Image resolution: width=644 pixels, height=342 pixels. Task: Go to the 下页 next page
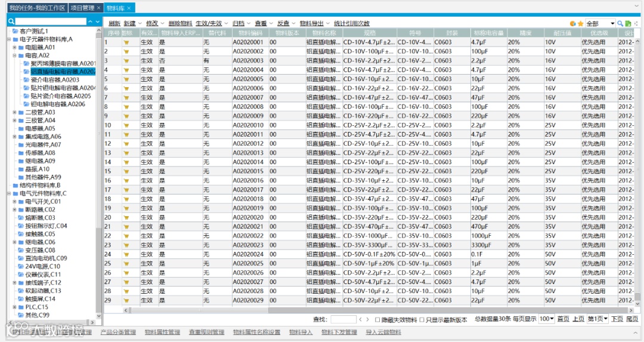click(617, 319)
